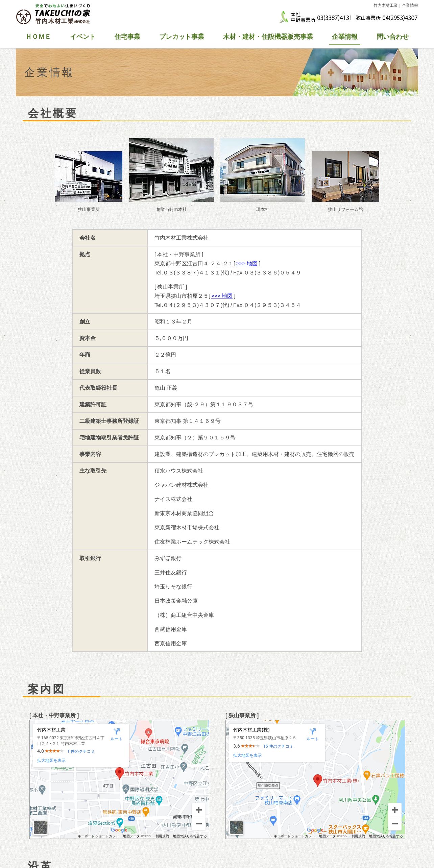View the 狭山リフォーム館 photo
The image size is (434, 868).
(x=345, y=176)
